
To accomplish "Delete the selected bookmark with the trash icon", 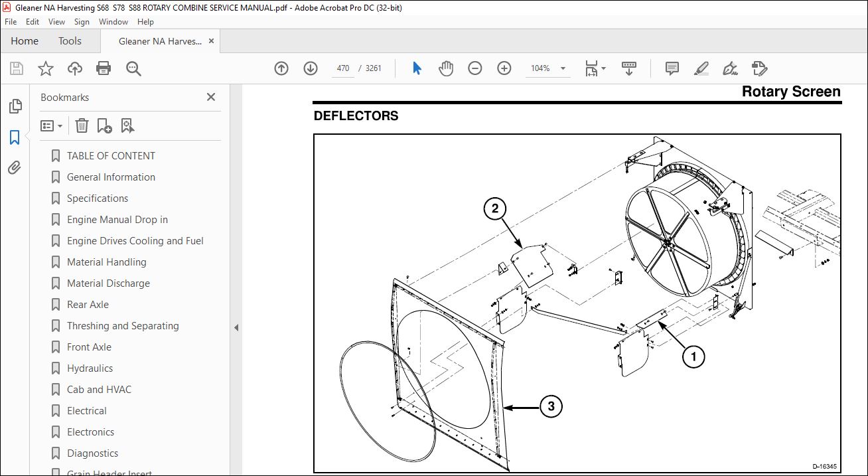I will point(82,125).
